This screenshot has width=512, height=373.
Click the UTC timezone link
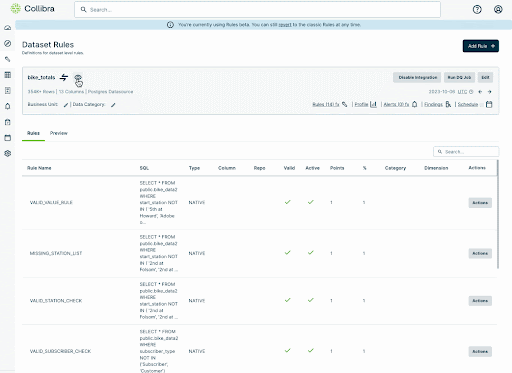[x=462, y=92]
